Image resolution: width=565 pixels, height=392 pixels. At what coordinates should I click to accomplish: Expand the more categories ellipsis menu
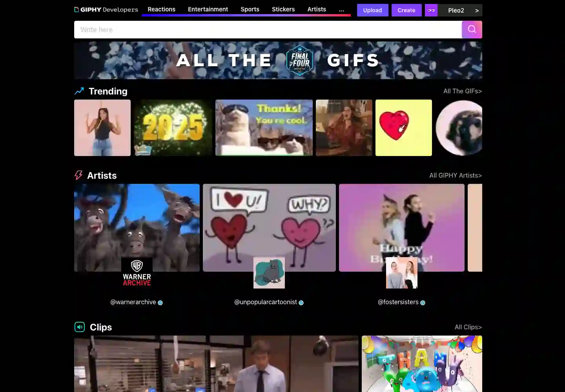pos(341,10)
